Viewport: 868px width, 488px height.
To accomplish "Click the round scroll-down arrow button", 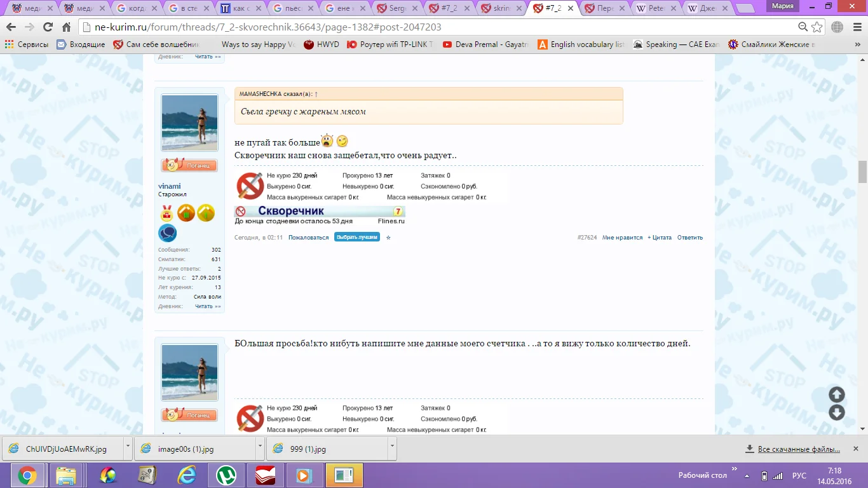I will [x=837, y=412].
